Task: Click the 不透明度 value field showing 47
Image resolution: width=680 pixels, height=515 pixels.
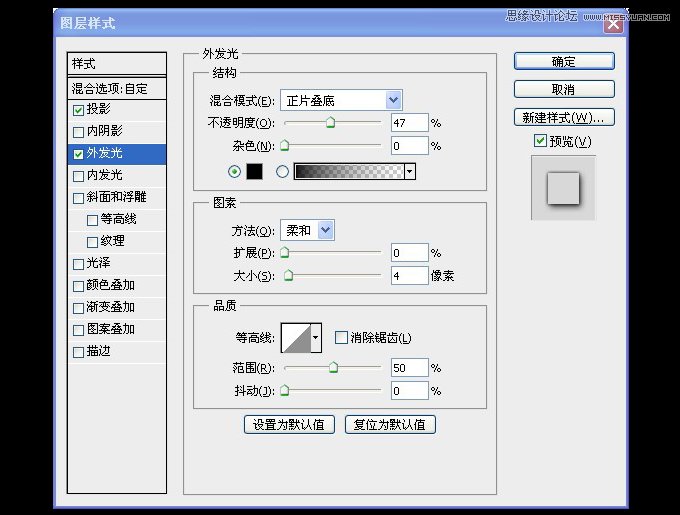Action: tap(409, 123)
